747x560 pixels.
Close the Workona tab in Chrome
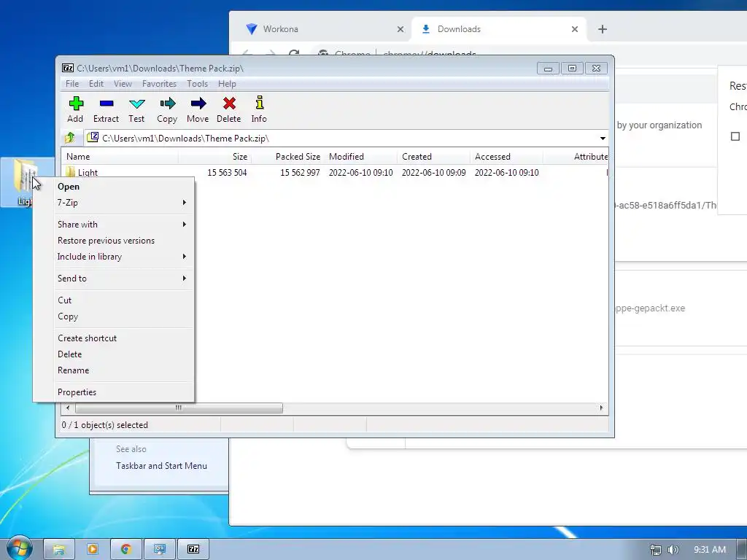[400, 29]
